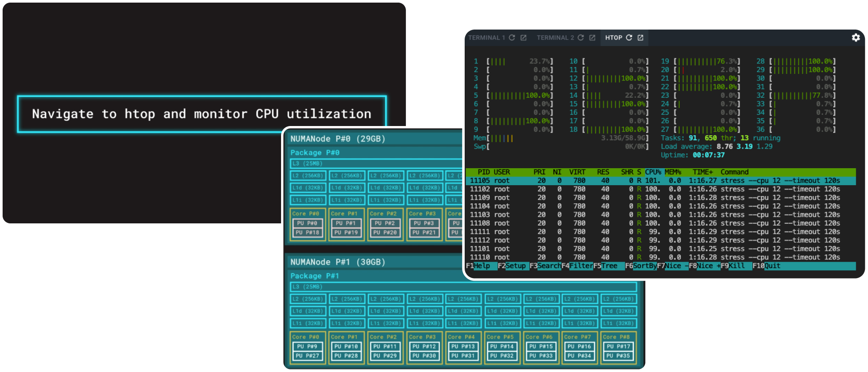The width and height of the screenshot is (868, 372).
Task: Click F10 Quit in htop
Action: tap(767, 266)
